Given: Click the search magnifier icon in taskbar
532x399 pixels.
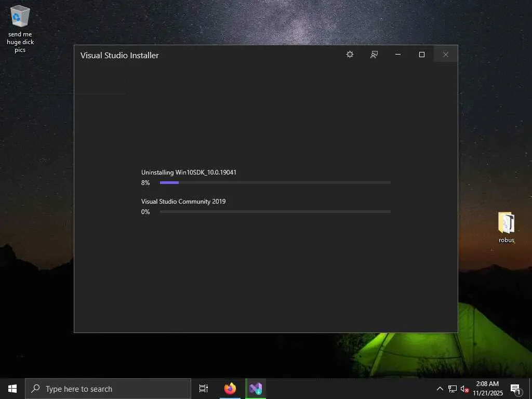Looking at the screenshot, I should tap(35, 389).
